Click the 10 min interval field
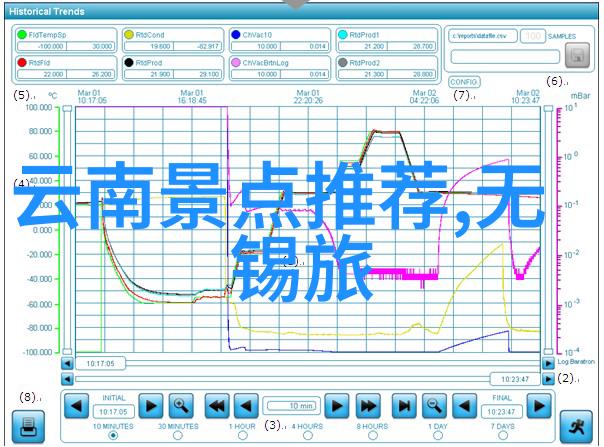This screenshot has height=447, width=604. pyautogui.click(x=292, y=406)
